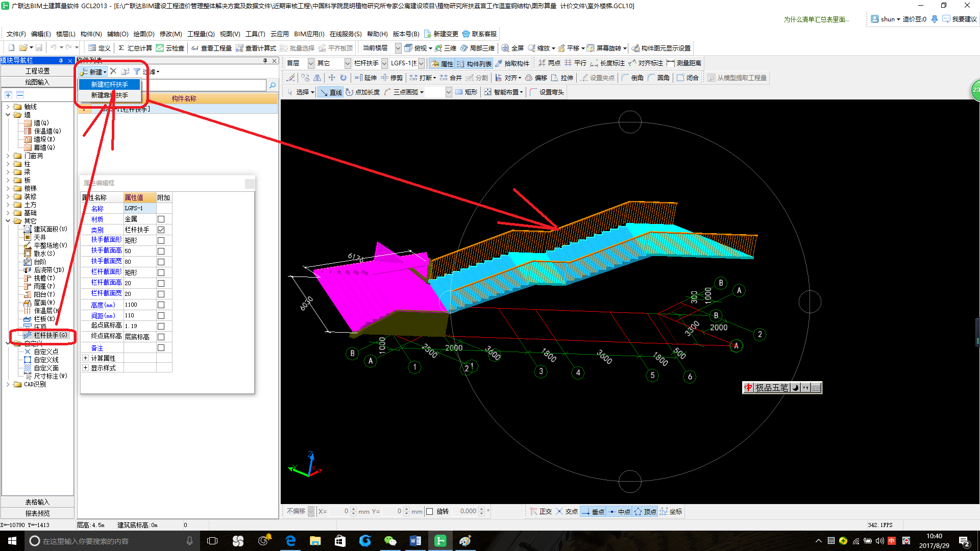980x551 pixels.
Task: Select the 修剪 trim tool
Action: tap(391, 78)
